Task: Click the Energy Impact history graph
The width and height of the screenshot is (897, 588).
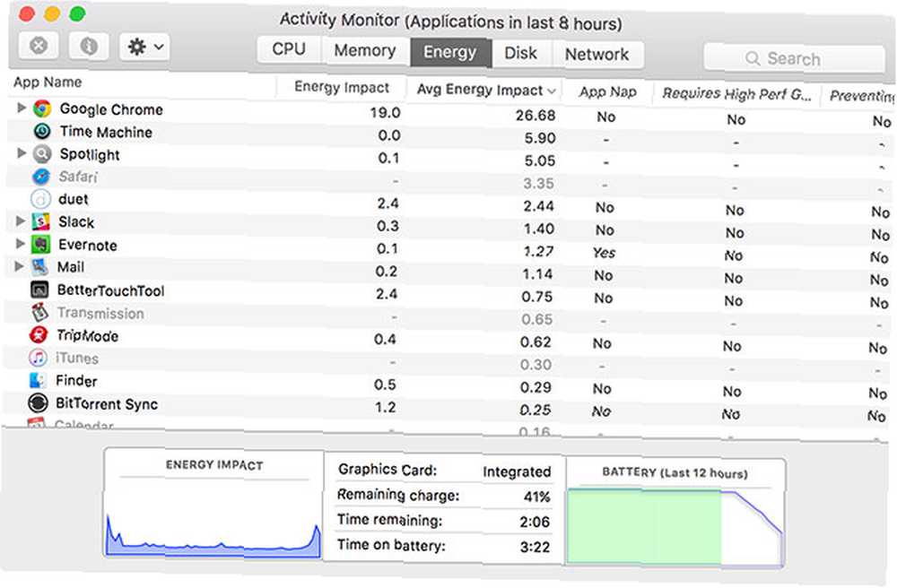Action: click(214, 503)
